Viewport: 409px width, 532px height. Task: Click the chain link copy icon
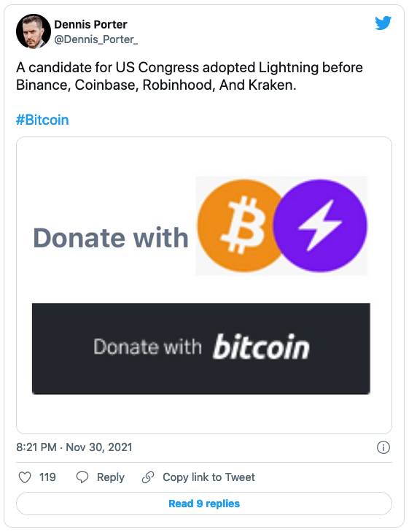[x=148, y=477]
